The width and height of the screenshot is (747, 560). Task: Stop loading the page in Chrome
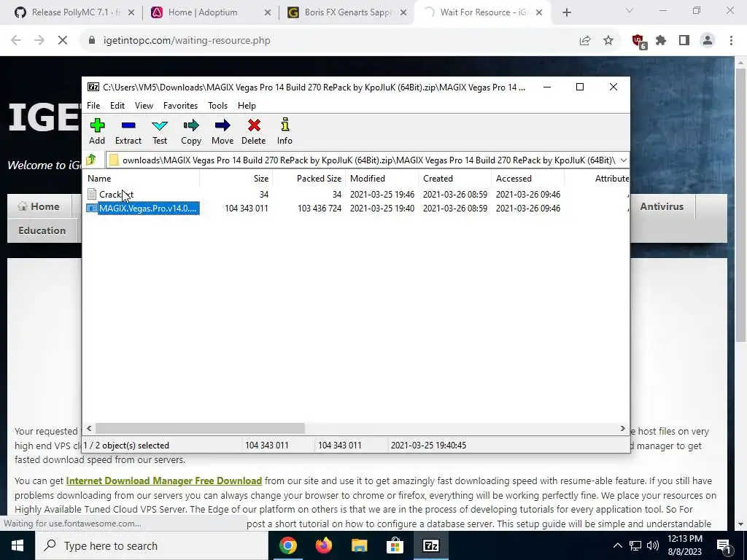click(x=63, y=41)
